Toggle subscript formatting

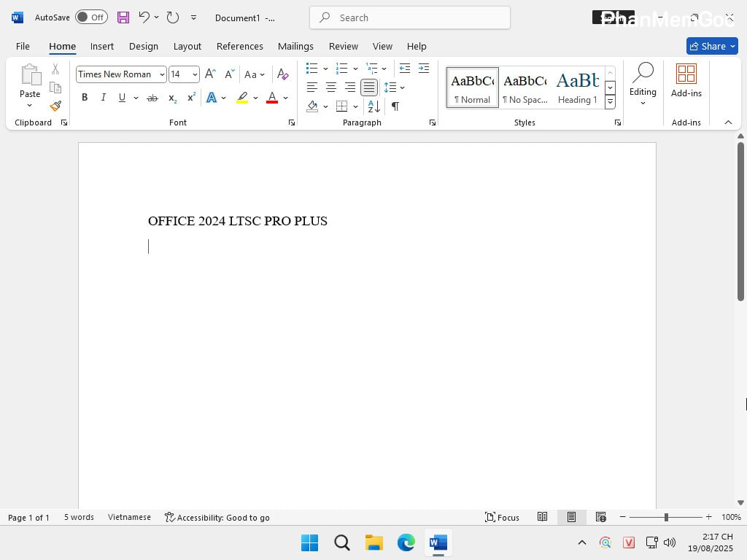172,98
